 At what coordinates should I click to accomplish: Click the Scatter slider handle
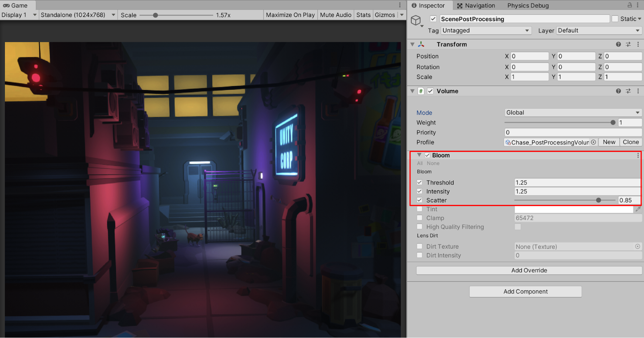click(599, 200)
